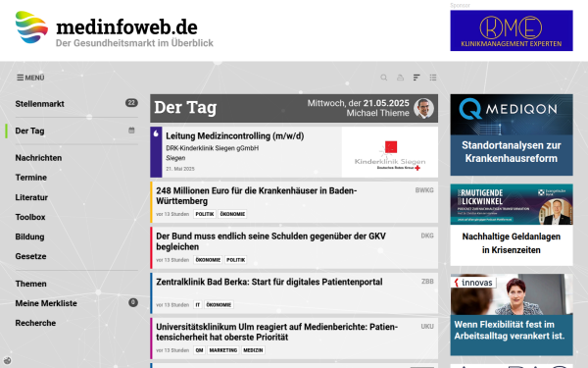The height and width of the screenshot is (368, 588).
Task: Click BWKG source label
Action: (x=424, y=190)
